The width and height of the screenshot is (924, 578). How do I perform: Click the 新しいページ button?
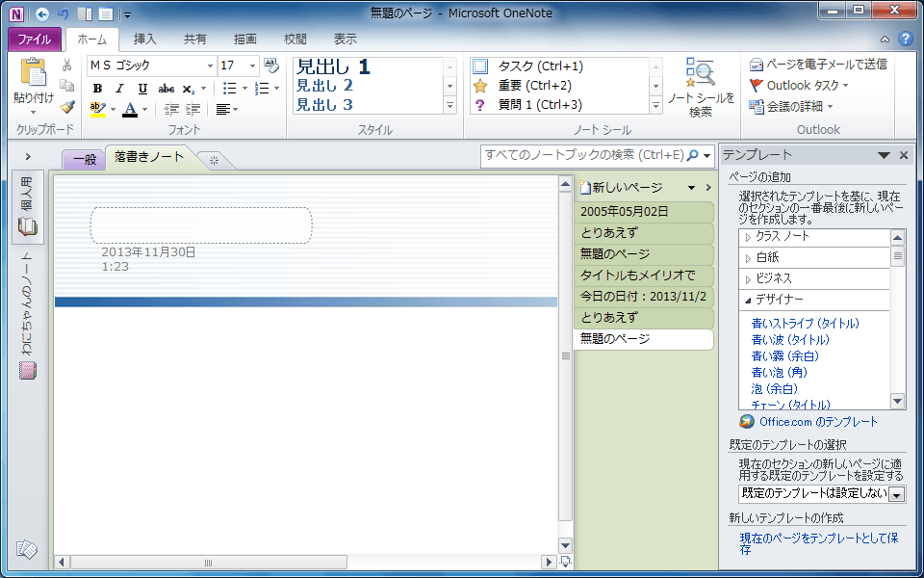click(x=621, y=188)
